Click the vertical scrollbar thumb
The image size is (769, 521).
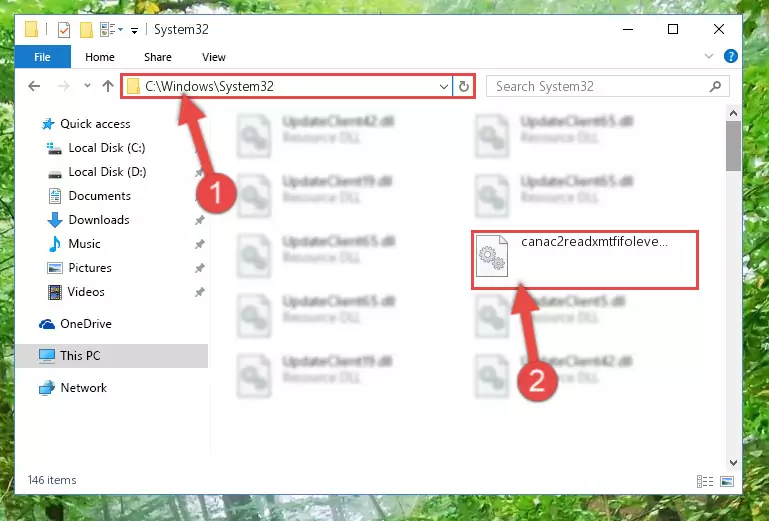(x=733, y=146)
